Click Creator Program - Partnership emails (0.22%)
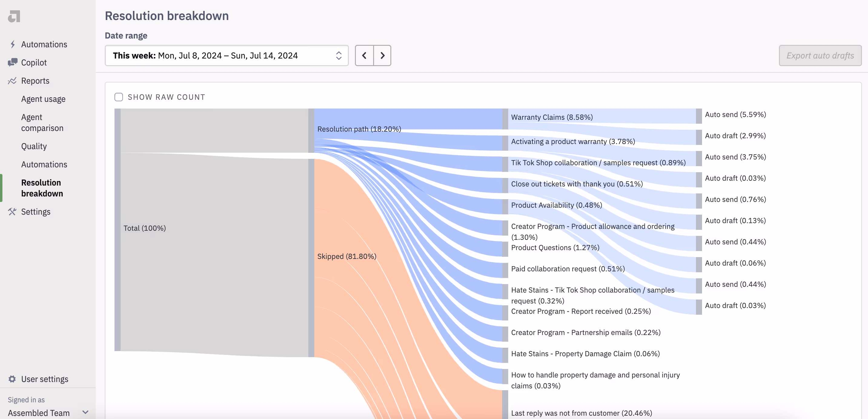868x419 pixels. 586,332
